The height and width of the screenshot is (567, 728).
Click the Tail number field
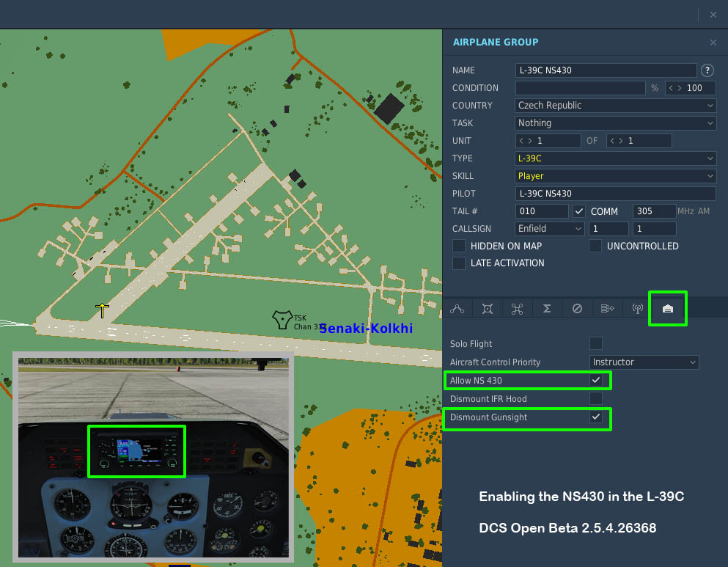click(542, 211)
